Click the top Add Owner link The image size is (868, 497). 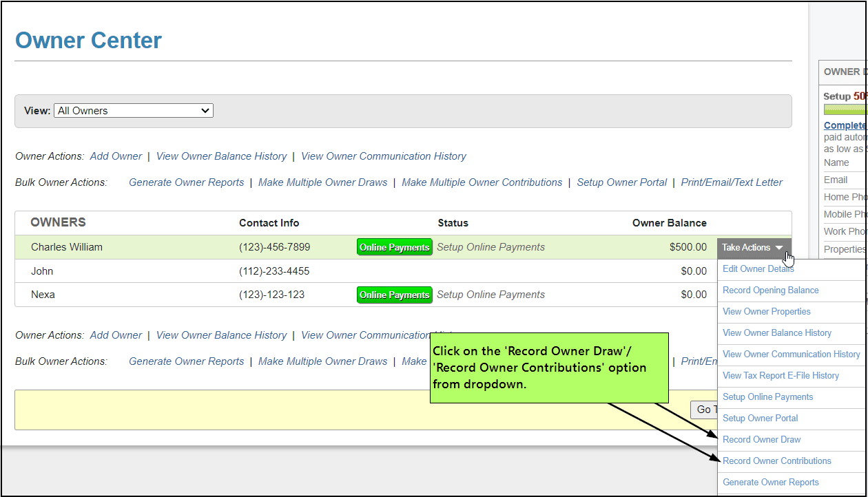[116, 156]
